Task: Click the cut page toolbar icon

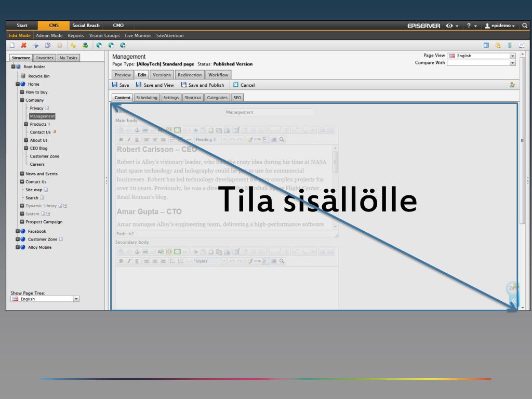Action: [x=36, y=45]
